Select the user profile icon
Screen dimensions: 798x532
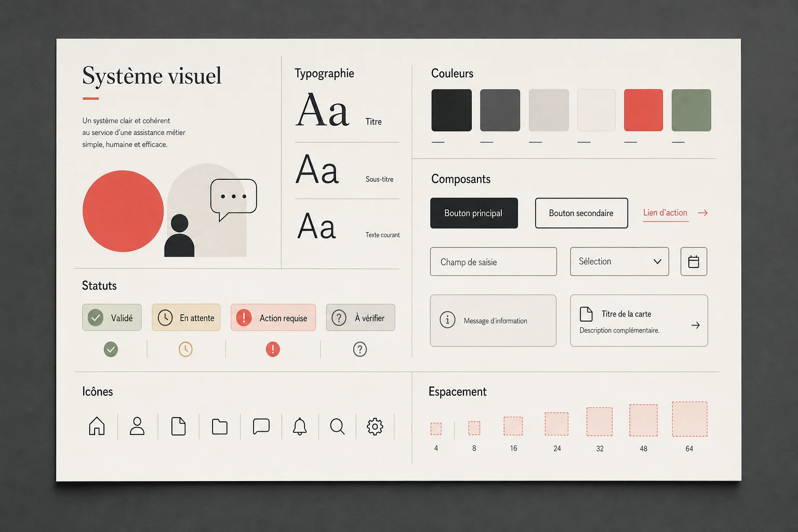pyautogui.click(x=137, y=426)
